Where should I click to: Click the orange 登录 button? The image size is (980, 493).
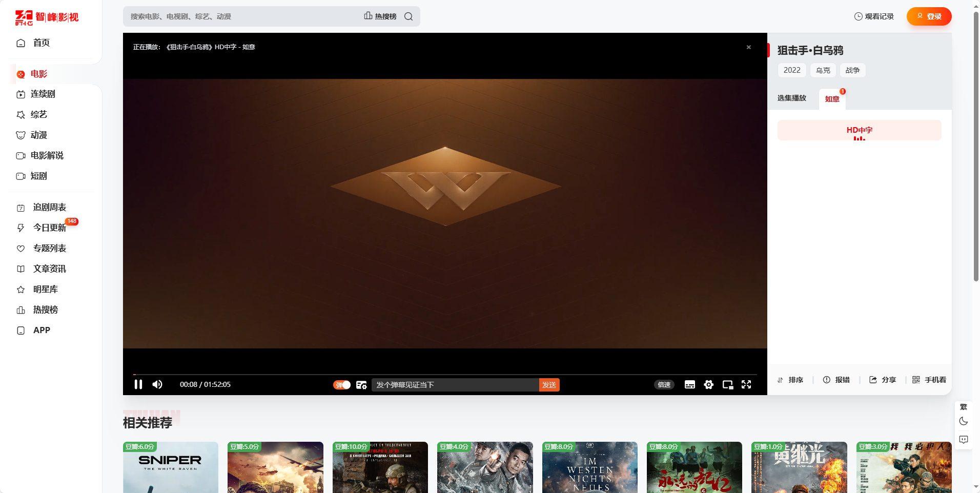coord(929,16)
